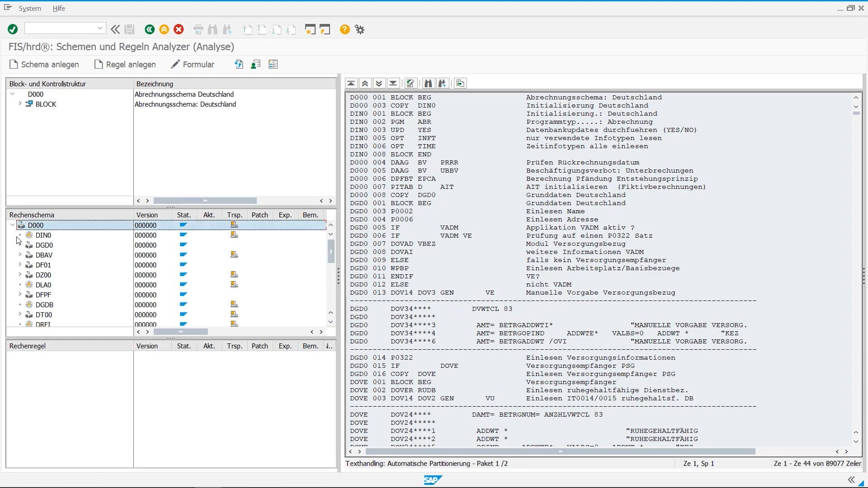Click the Find Next icon in main toolbar
Image resolution: width=868 pixels, height=488 pixels.
tap(227, 29)
